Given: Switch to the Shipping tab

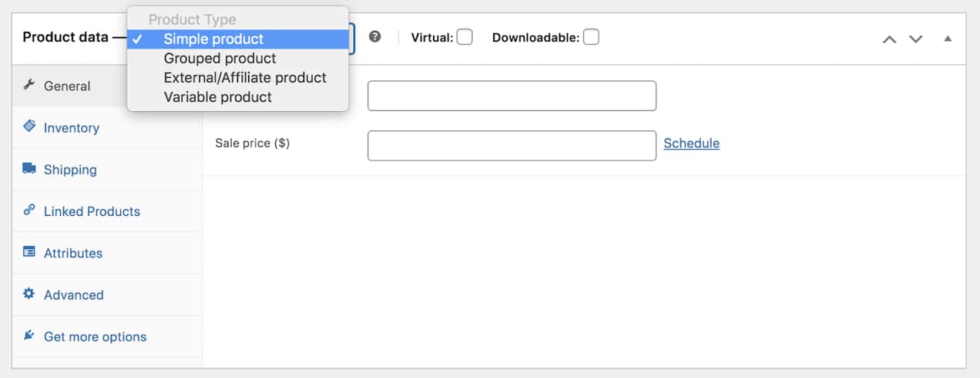Looking at the screenshot, I should click(70, 170).
